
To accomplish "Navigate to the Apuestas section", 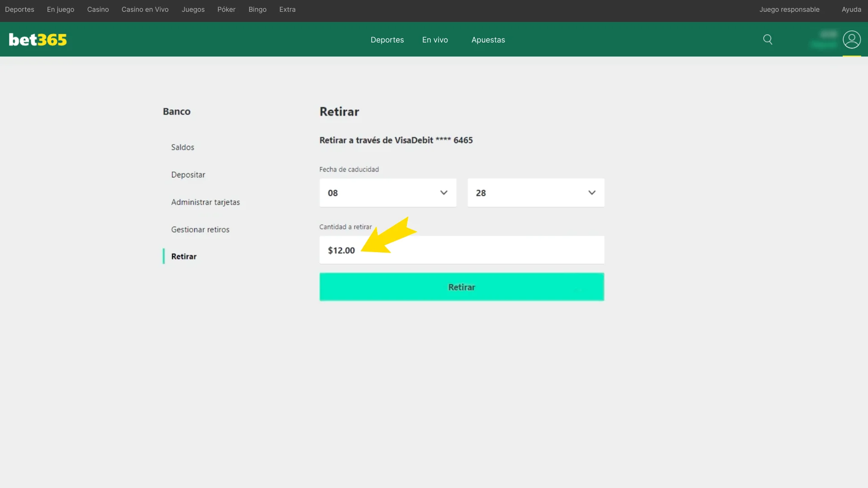I will click(488, 40).
